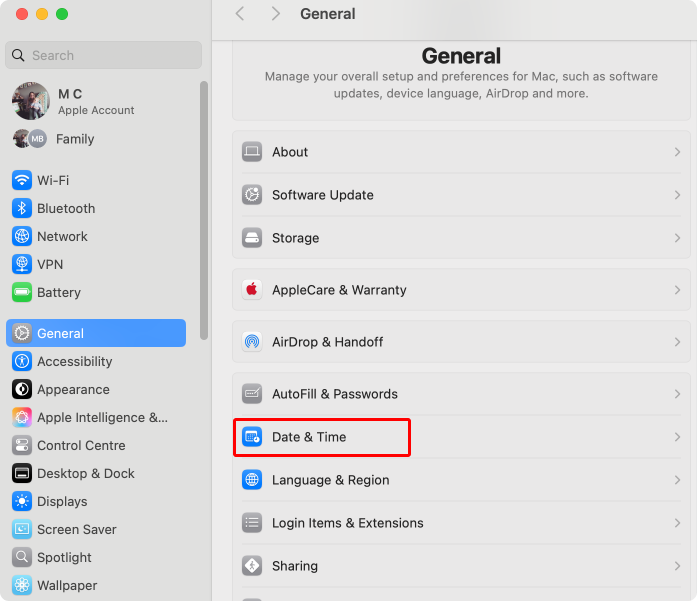Select Screen Saver in the sidebar
Image resolution: width=697 pixels, height=601 pixels.
96,529
